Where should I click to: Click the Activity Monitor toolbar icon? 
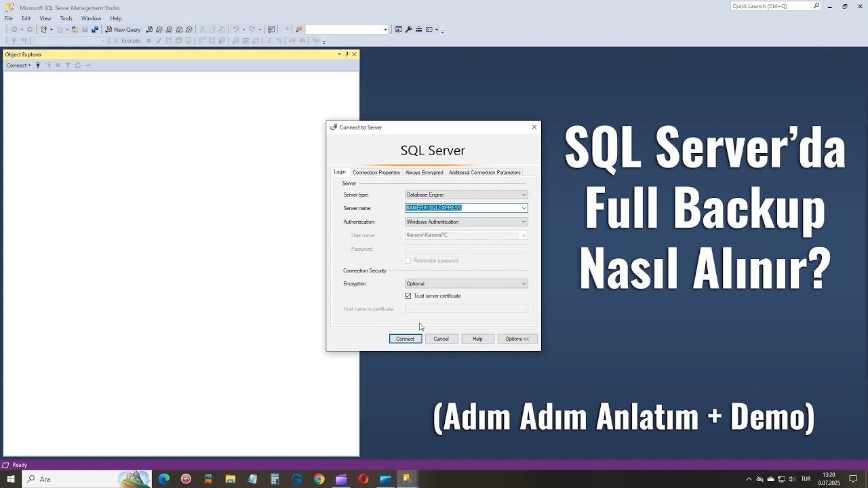pyautogui.click(x=271, y=30)
